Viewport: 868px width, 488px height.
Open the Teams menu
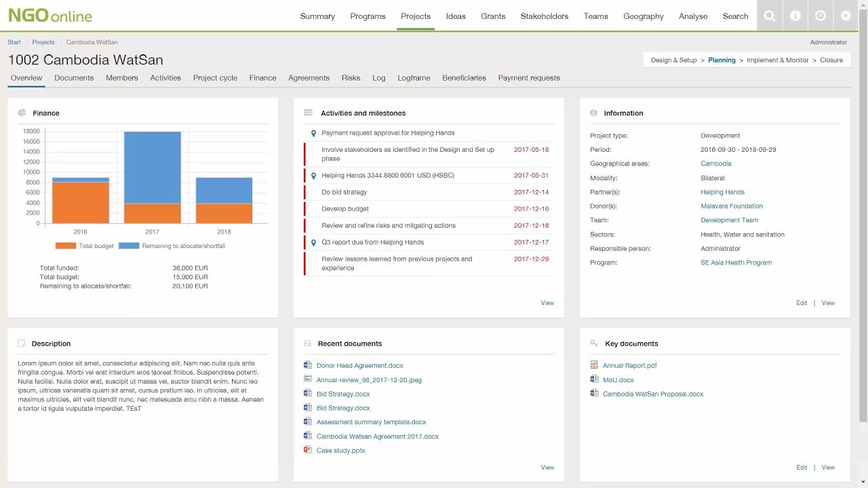596,16
